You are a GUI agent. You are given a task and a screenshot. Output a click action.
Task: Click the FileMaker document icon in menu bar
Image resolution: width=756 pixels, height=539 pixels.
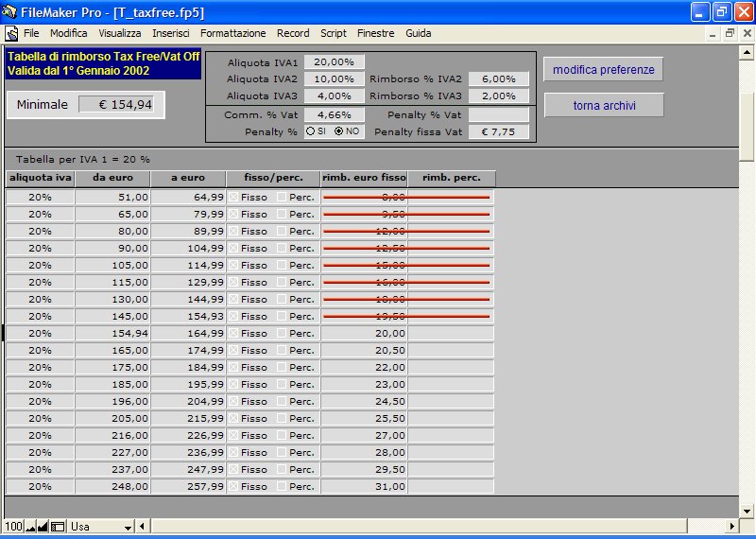[x=11, y=33]
